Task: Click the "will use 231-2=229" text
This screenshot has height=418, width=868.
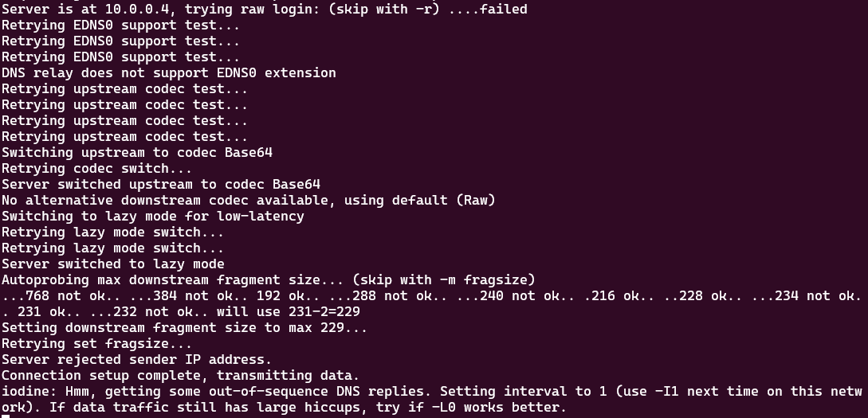Action: coord(289,312)
